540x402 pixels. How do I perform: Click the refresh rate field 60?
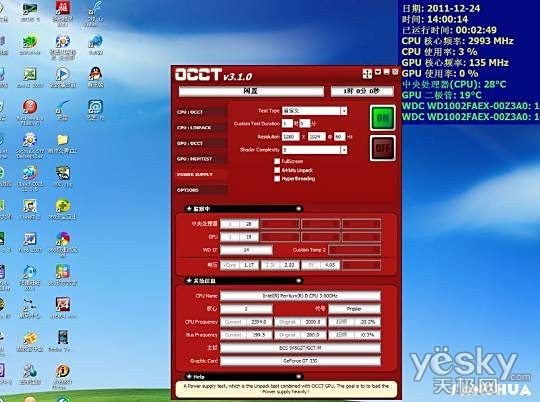339,137
